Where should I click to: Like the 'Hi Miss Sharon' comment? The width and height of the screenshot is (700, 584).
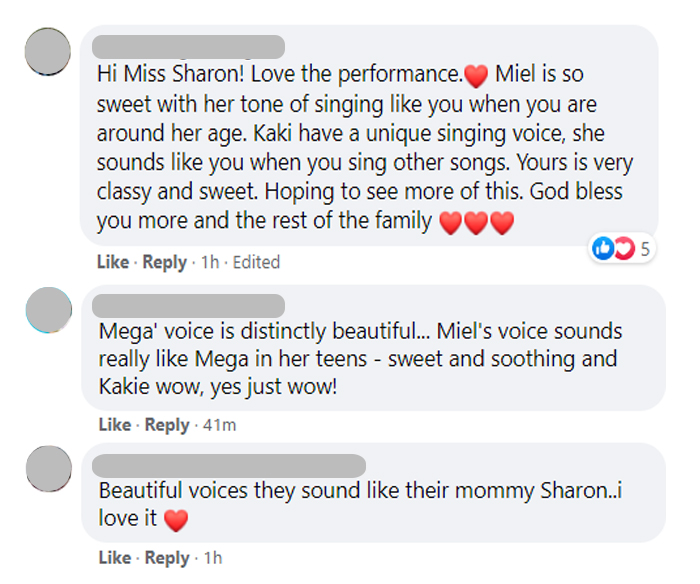113,262
